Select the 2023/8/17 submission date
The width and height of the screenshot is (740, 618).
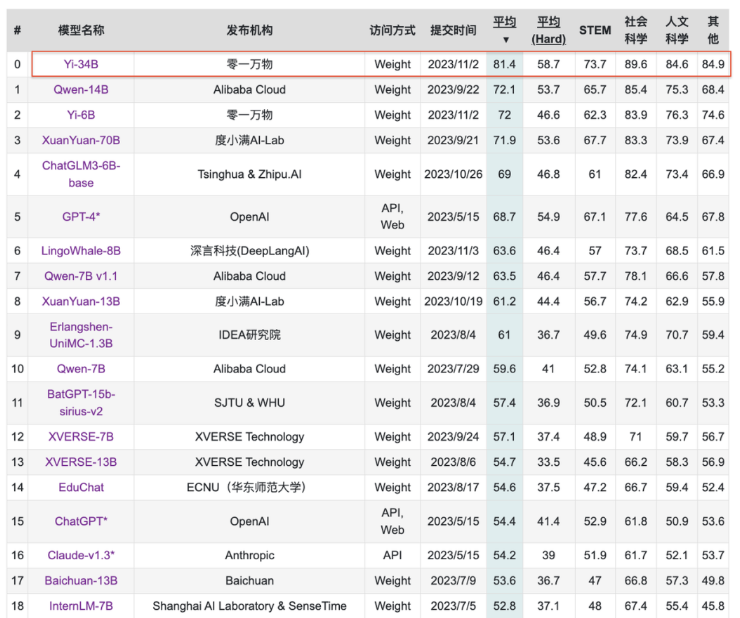(453, 487)
